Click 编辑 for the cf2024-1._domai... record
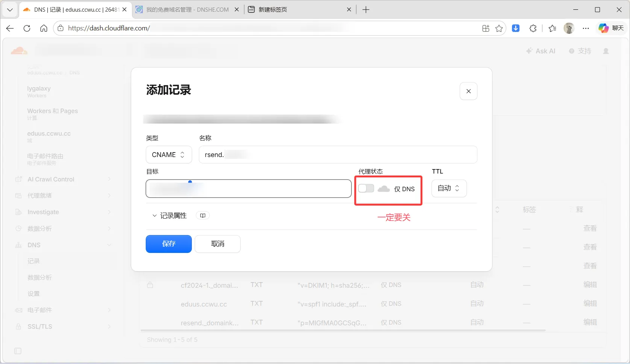Viewport: 630px width, 364px height. [590, 285]
